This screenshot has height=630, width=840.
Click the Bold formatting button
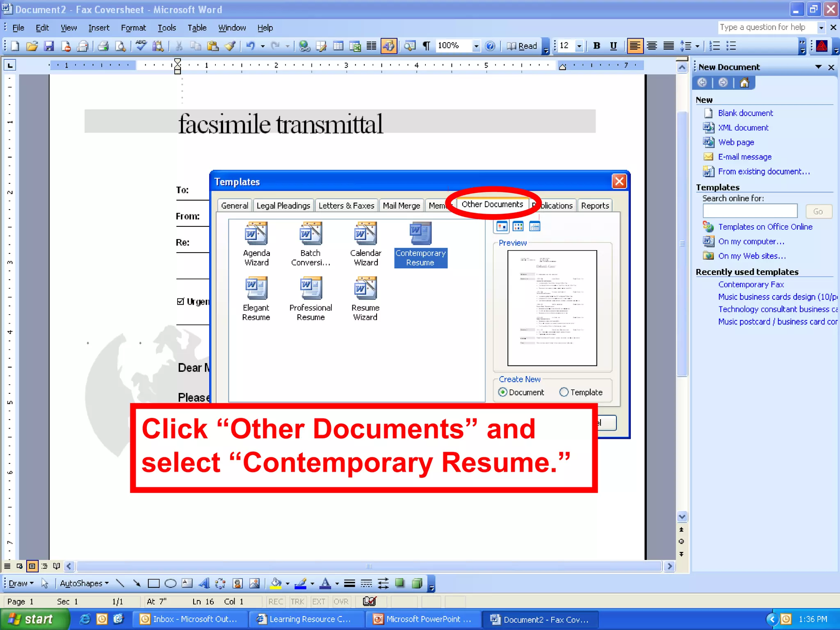coord(597,46)
